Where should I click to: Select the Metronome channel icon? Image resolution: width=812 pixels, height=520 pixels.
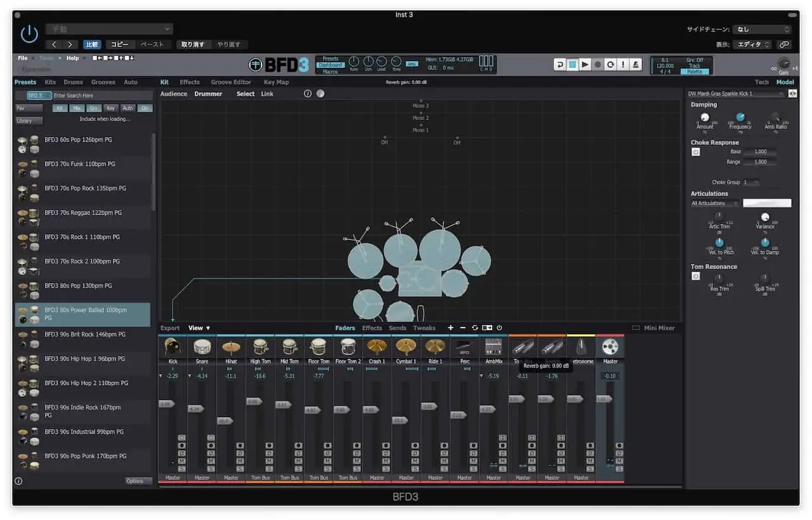coord(581,347)
